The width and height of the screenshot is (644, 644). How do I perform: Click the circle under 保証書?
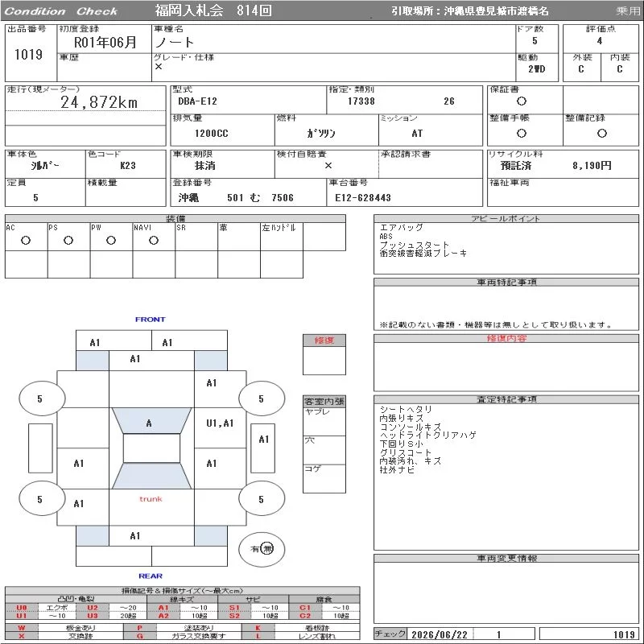coord(521,101)
